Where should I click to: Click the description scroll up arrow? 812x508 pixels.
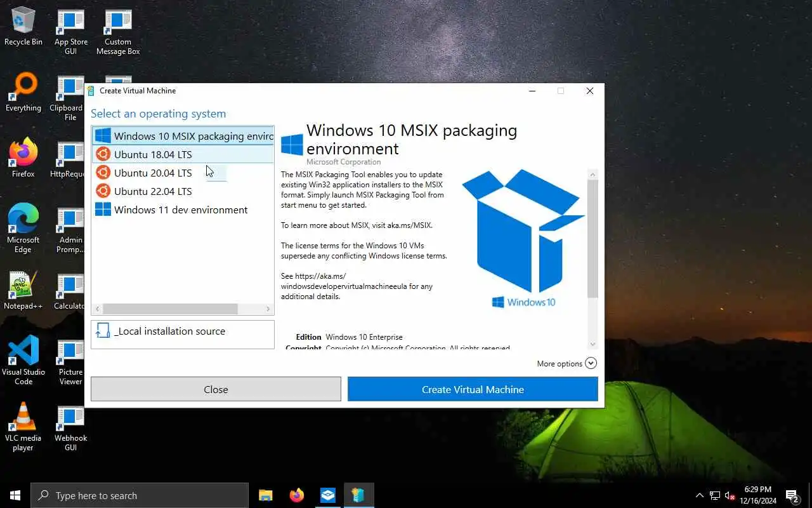click(593, 174)
